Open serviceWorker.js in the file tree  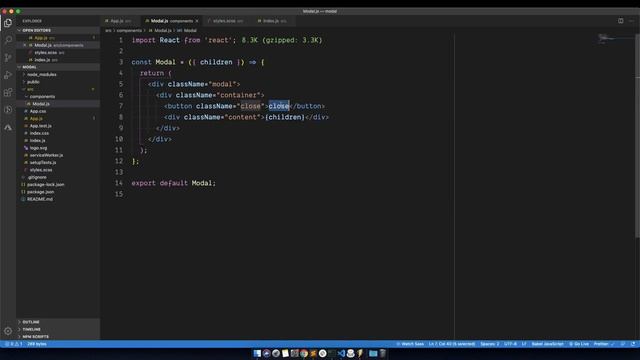(x=58, y=155)
